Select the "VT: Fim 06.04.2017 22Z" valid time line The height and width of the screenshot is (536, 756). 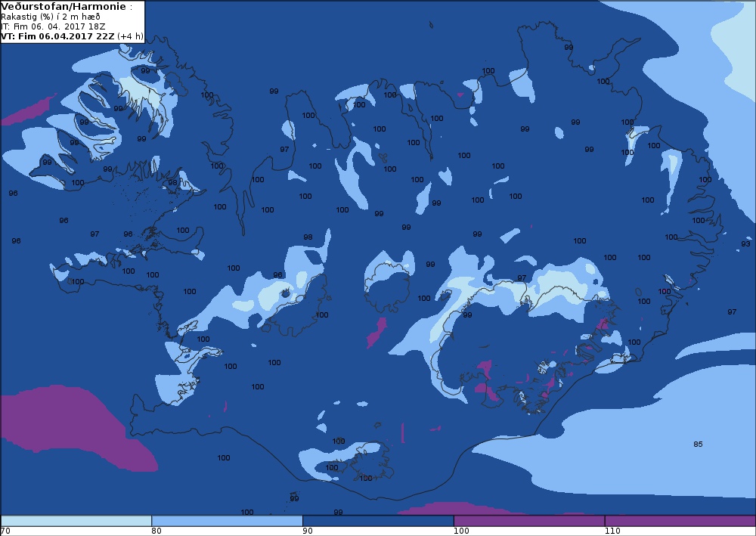tap(72, 36)
